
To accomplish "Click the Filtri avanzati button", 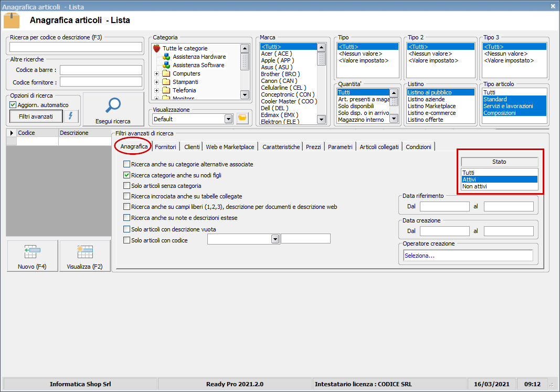I will [x=36, y=116].
